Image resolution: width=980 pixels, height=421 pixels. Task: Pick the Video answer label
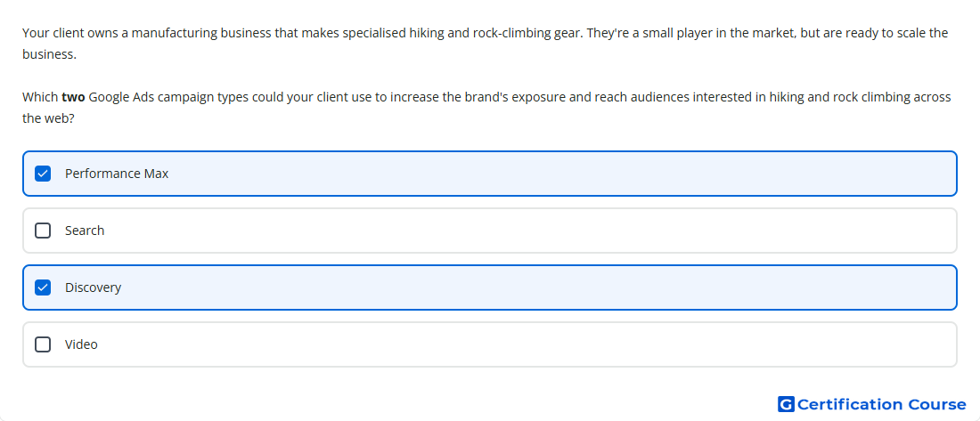pos(81,344)
